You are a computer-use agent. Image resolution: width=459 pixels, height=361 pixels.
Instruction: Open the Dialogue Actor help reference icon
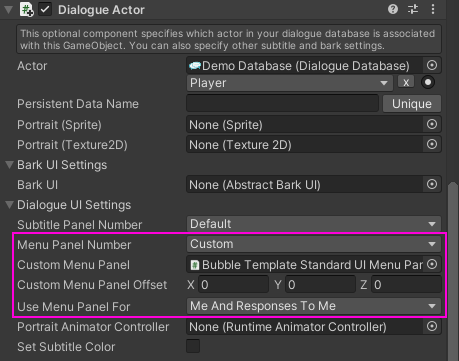pos(393,9)
